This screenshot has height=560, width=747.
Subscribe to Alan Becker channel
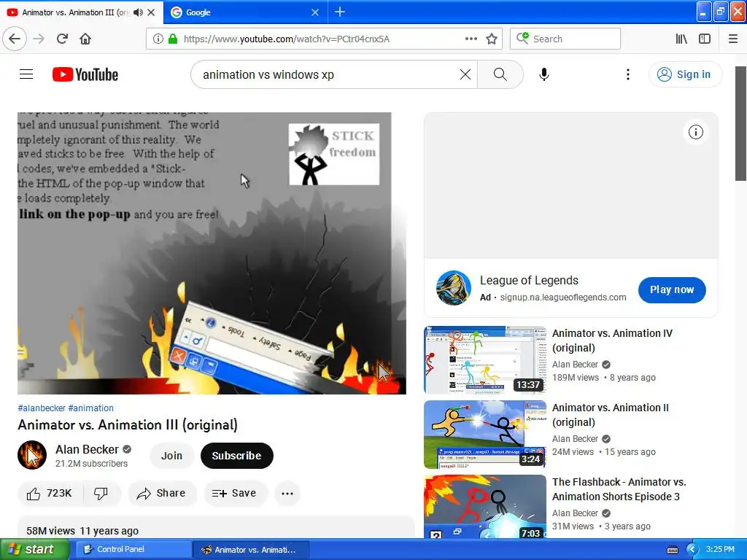click(x=237, y=456)
